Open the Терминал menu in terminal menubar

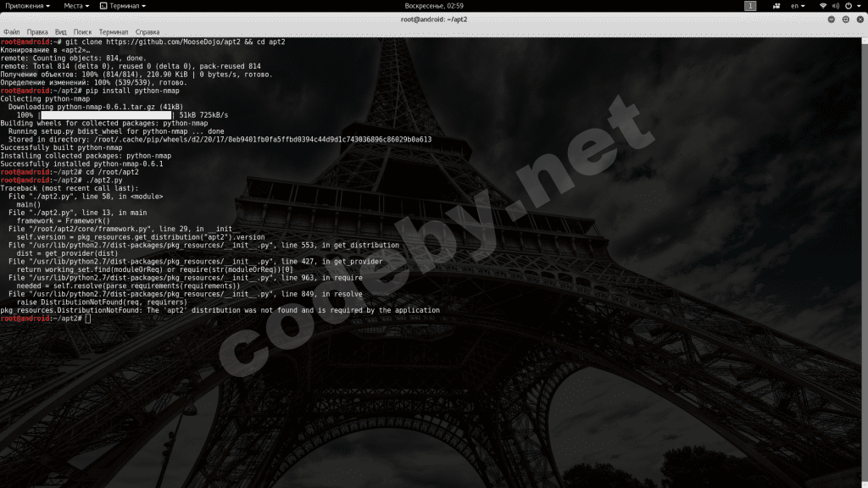[x=114, y=32]
